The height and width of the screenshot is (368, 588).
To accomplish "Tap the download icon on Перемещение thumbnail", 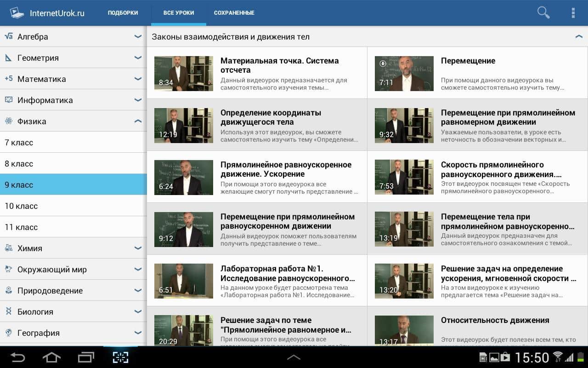I will [x=383, y=63].
